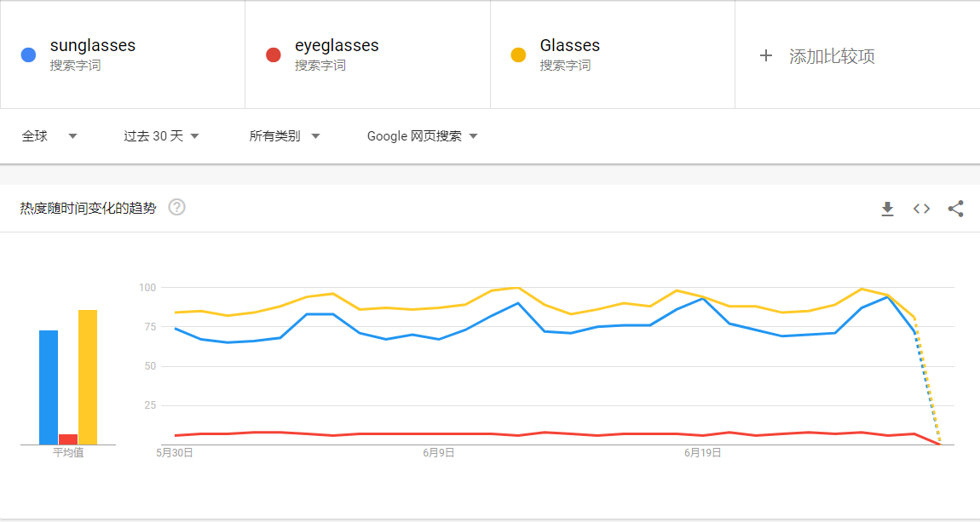The image size is (980, 522).
Task: Expand the 所有类别 category dropdown
Action: (285, 136)
